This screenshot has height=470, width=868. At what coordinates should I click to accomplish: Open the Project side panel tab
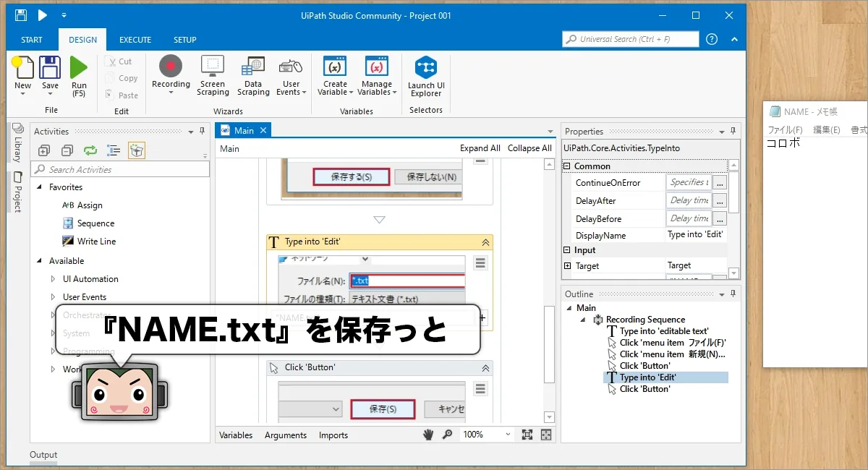coord(17,192)
